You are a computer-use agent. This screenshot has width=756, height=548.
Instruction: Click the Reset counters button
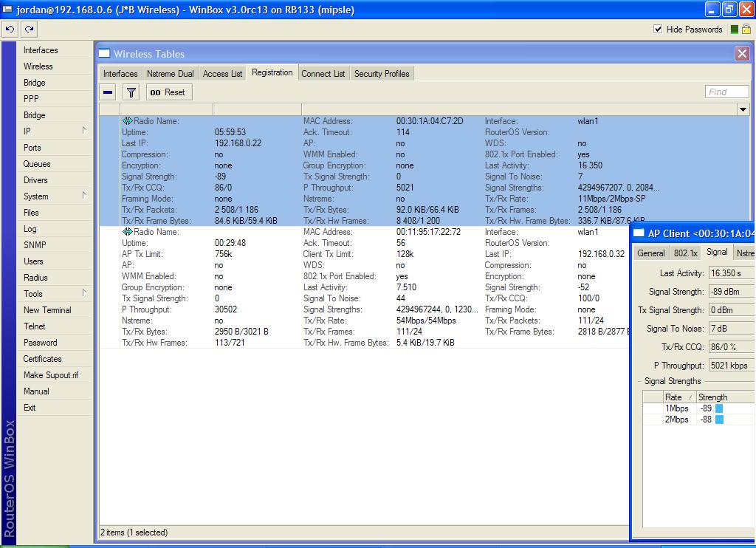click(x=168, y=92)
